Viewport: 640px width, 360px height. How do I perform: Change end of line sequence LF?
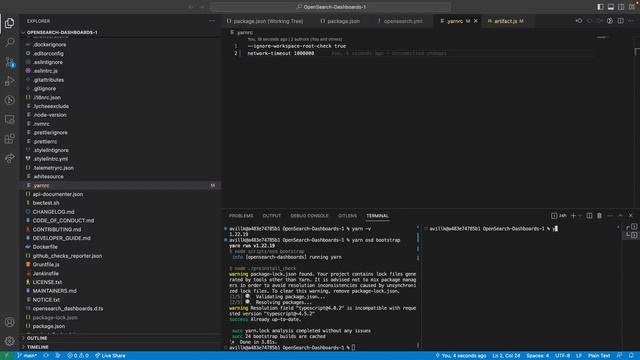579,356
